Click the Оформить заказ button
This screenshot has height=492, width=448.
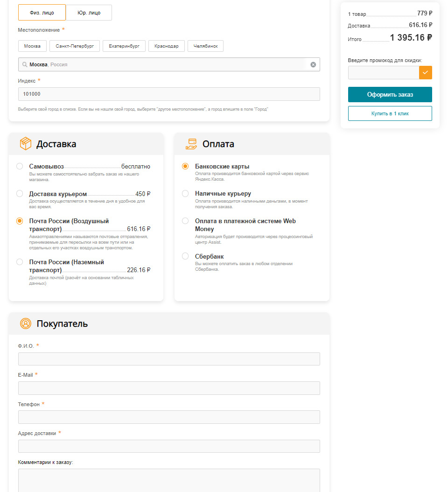[390, 94]
